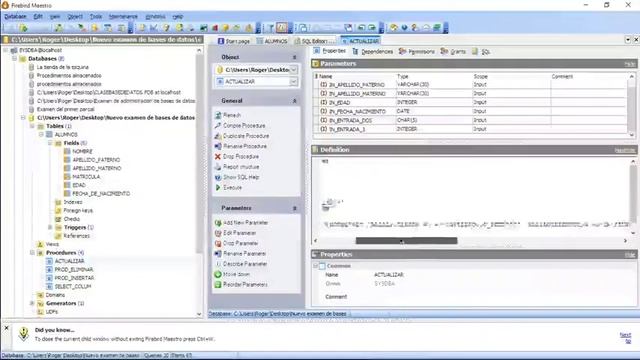
Task: Collapse the Object panel section
Action: (294, 57)
